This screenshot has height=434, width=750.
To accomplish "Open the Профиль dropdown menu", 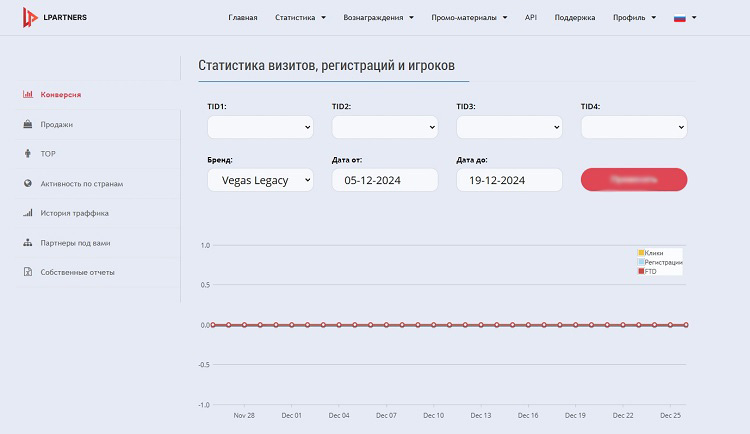I will tap(634, 17).
